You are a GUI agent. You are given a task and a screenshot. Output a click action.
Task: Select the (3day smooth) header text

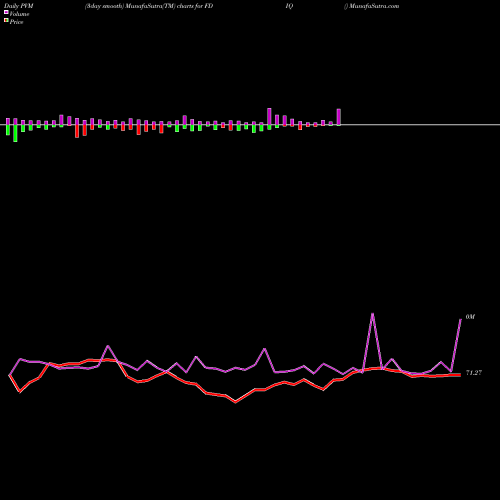click(105, 6)
